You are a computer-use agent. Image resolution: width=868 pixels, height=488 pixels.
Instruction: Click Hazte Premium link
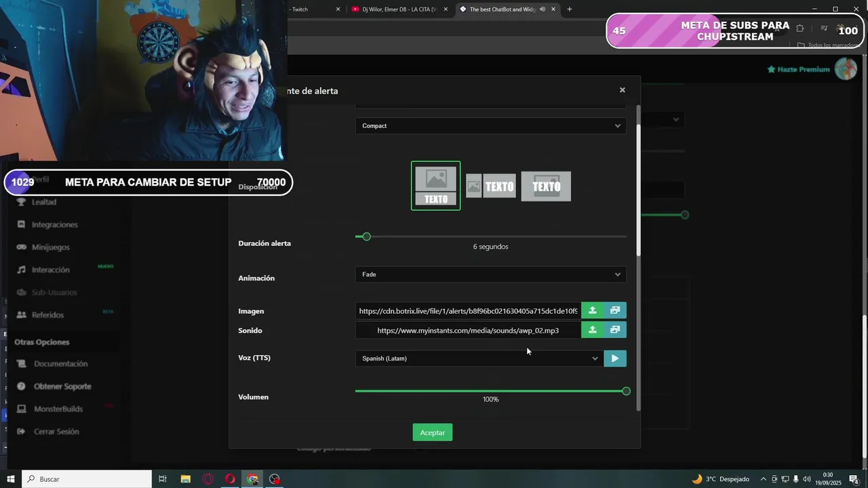(798, 69)
